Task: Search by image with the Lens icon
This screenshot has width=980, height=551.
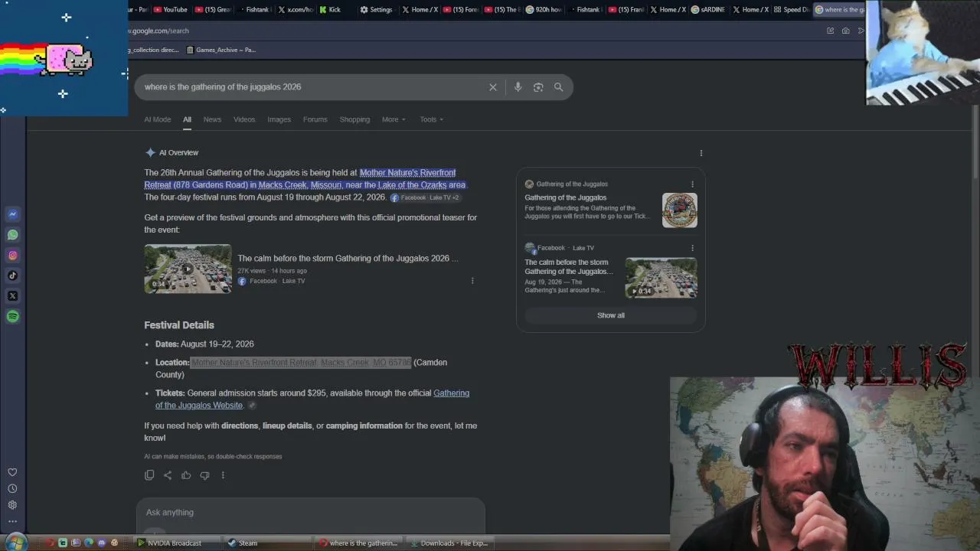Action: pyautogui.click(x=538, y=87)
